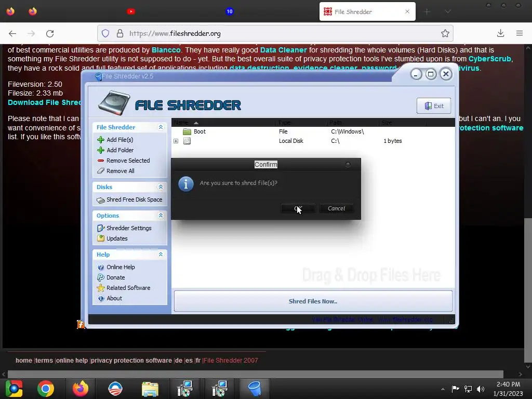Screen dimensions: 532x399
Task: Click the Shred Free Disk Space icon
Action: [101, 200]
